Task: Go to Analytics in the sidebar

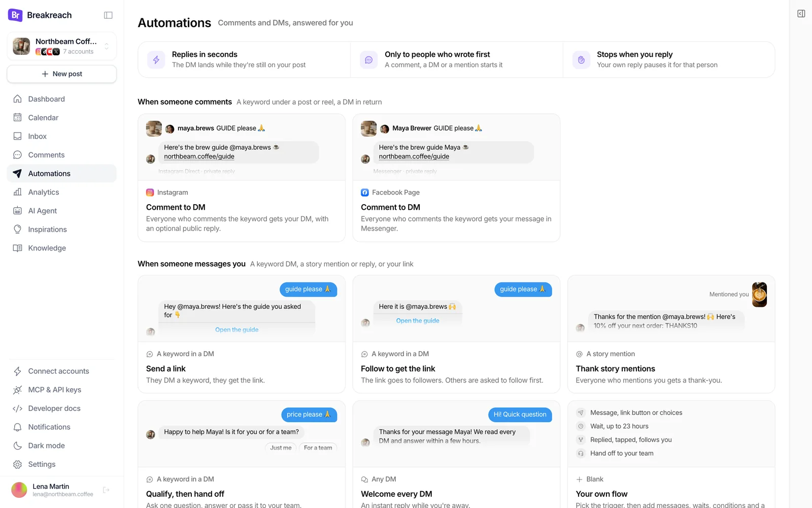Action: (x=62, y=192)
